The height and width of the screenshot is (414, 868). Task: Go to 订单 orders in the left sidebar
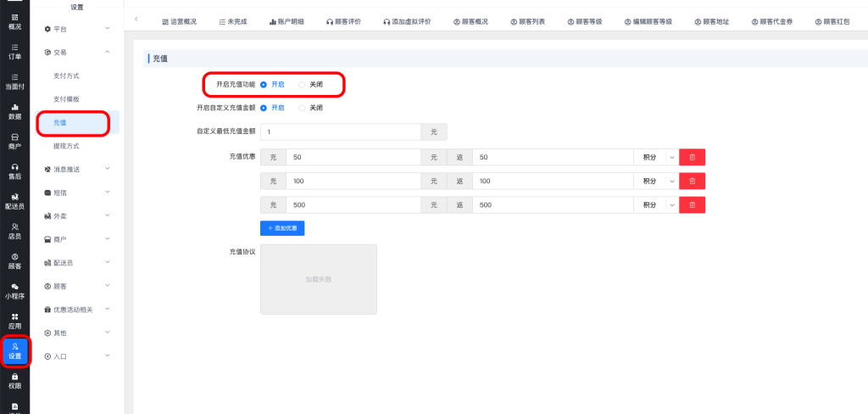tap(14, 51)
